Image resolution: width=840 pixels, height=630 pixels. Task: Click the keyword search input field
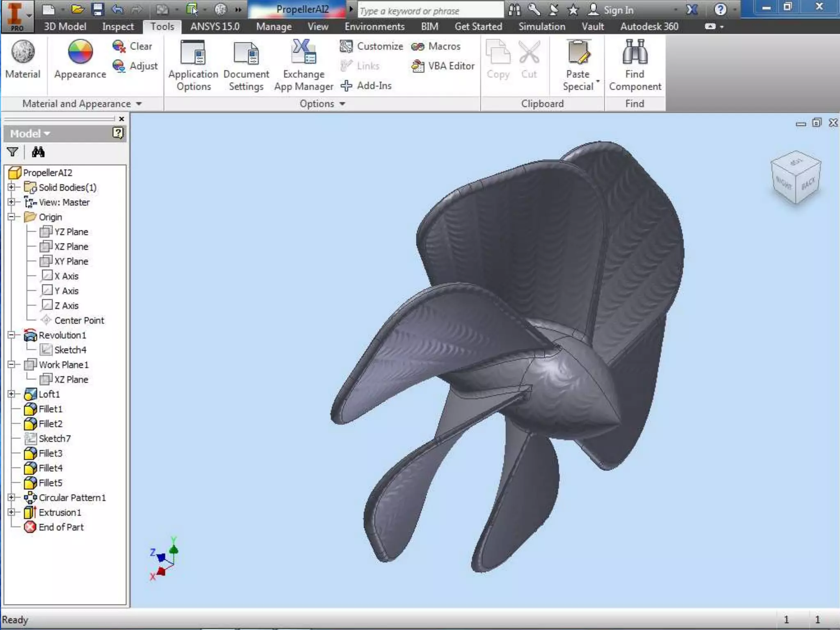(x=430, y=11)
